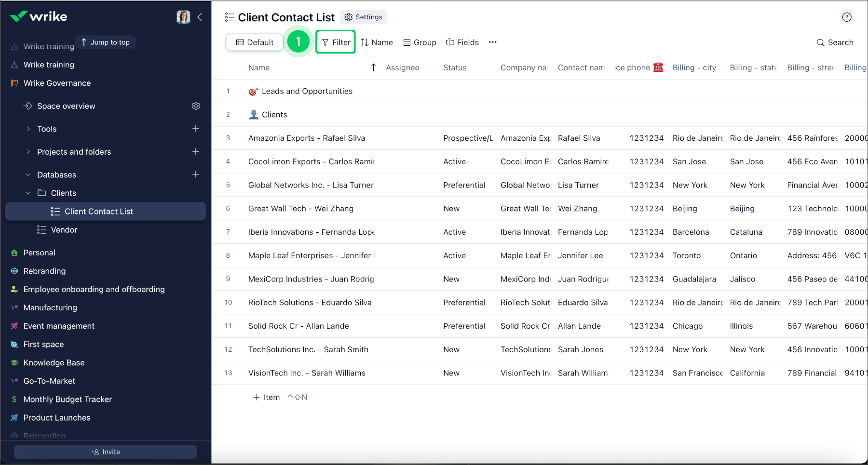868x465 pixels.
Task: Click the user profile avatar
Action: pos(183,17)
